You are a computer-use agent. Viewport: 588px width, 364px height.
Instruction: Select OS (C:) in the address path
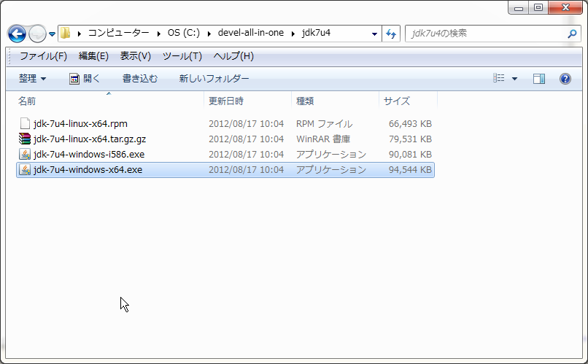183,33
